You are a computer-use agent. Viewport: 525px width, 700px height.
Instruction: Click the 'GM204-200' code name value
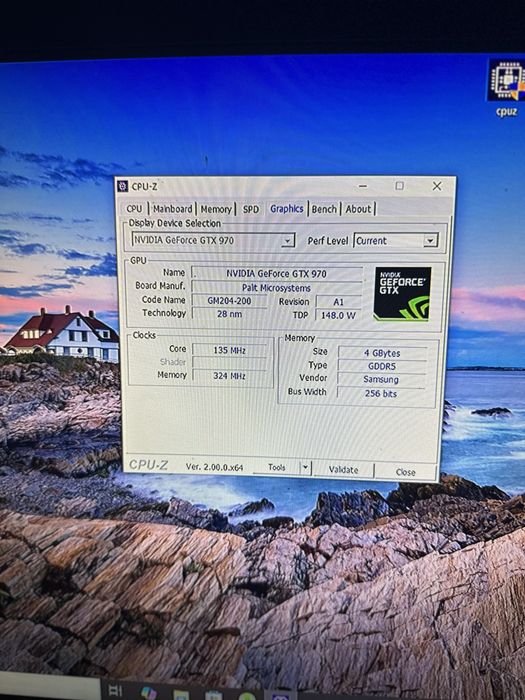coord(229,300)
